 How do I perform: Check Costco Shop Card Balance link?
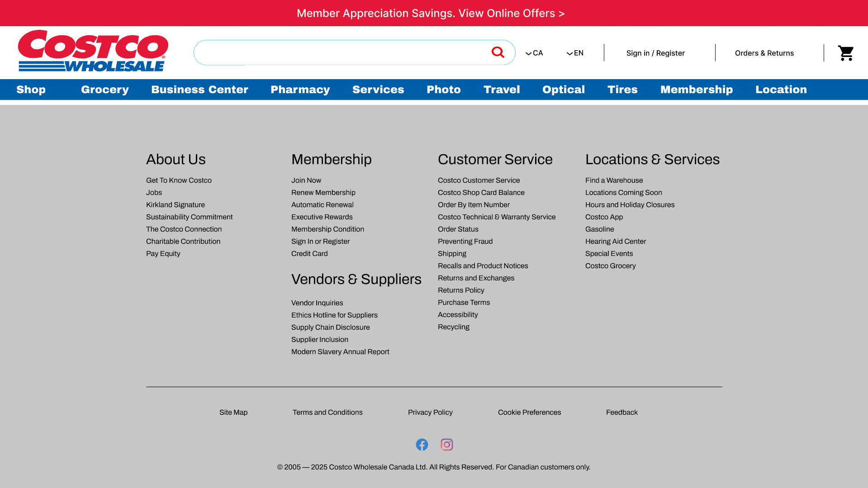click(481, 192)
